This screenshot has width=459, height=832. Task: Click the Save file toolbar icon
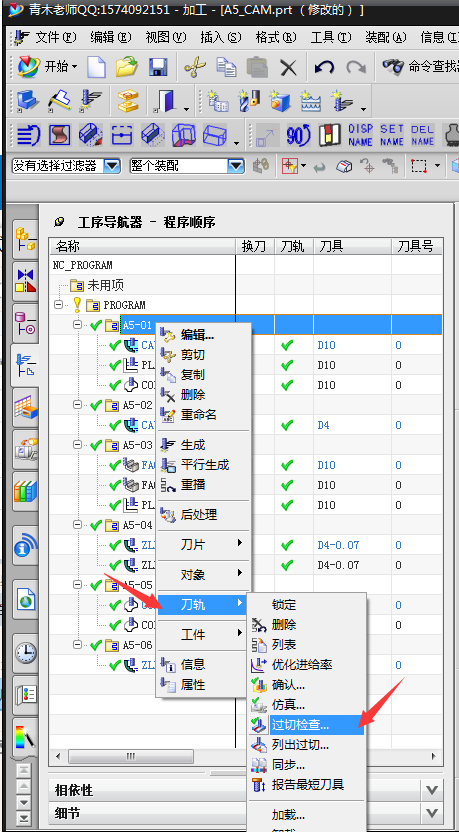pos(158,67)
